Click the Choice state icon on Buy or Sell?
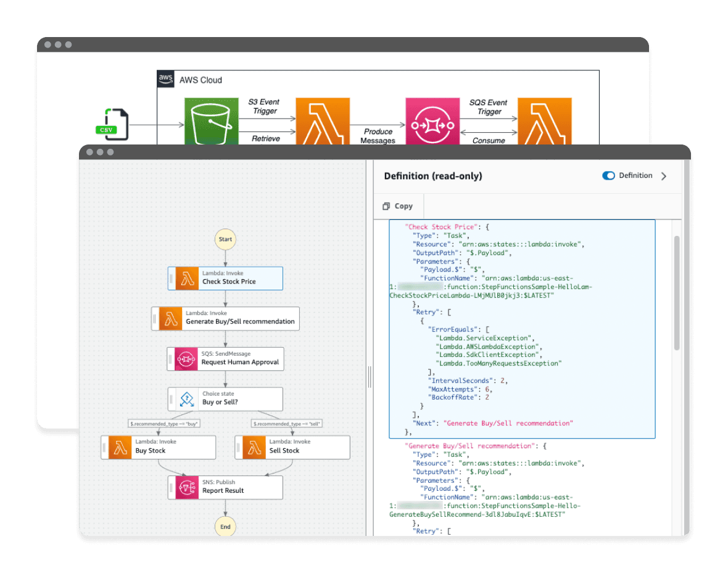The image size is (728, 573). click(x=186, y=399)
